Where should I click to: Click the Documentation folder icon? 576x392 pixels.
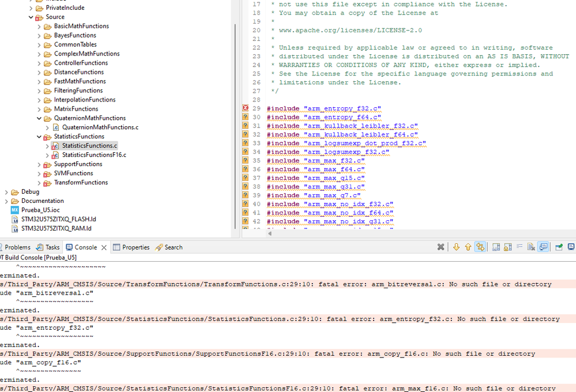(x=14, y=201)
